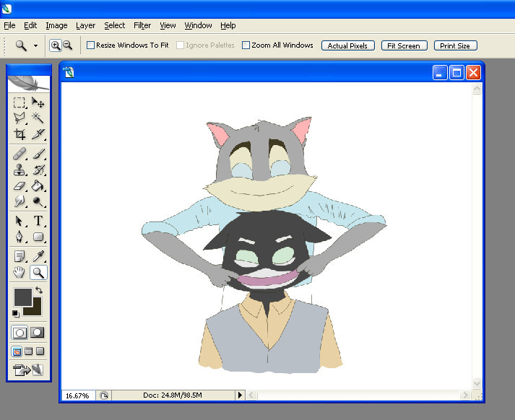Open the Zoom tool preset picker arrow
This screenshot has height=420, width=515.
pos(35,45)
